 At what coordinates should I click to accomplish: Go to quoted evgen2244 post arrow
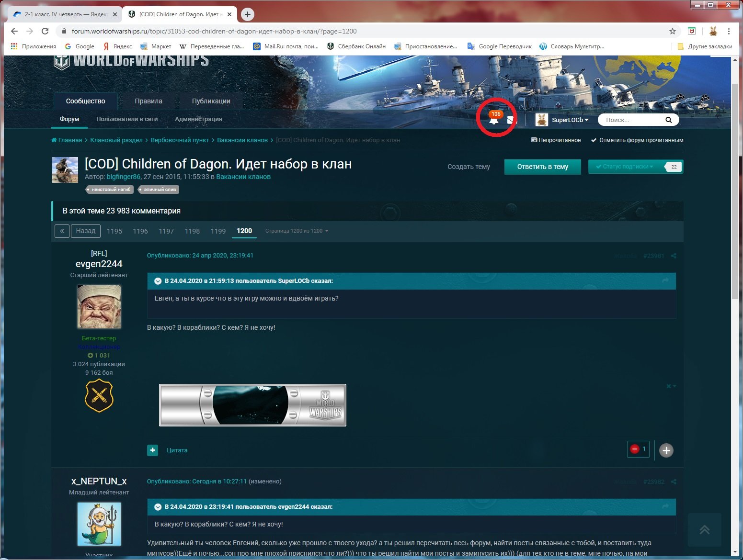coord(665,506)
